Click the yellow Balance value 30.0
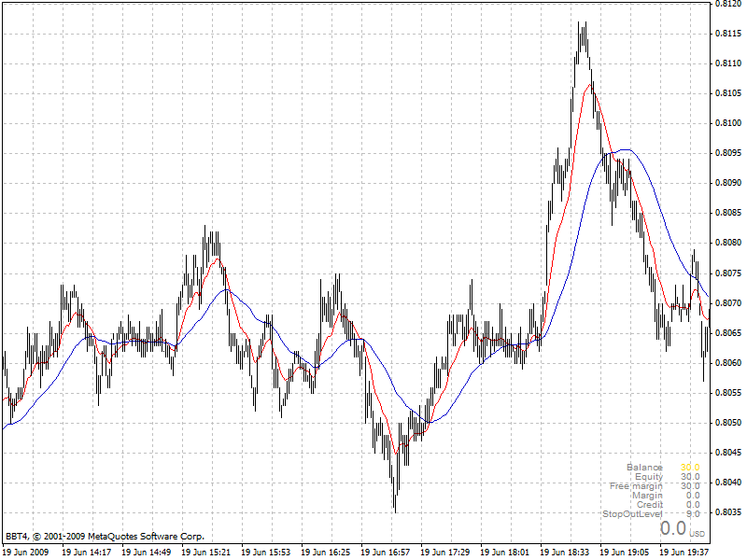This screenshot has height=560, width=747. (690, 468)
